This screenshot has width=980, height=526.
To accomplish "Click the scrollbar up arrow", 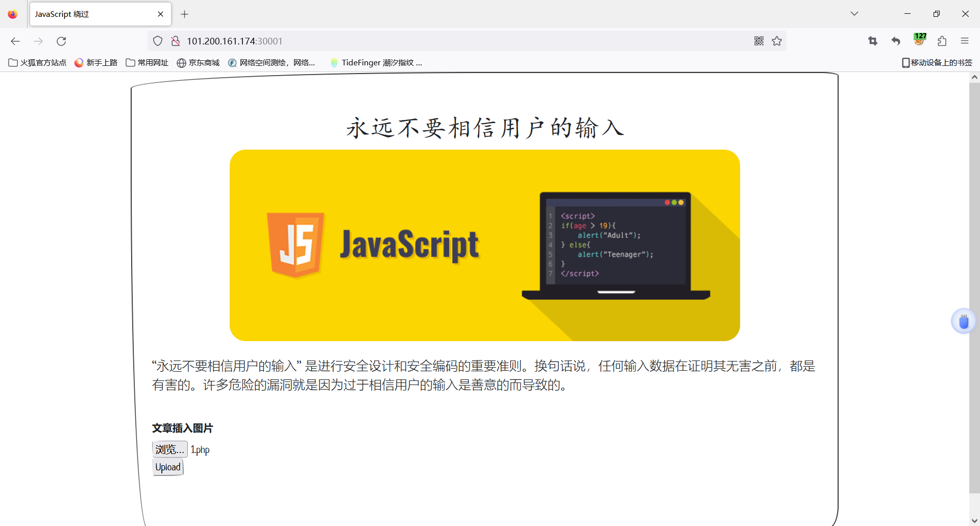I will (x=974, y=78).
